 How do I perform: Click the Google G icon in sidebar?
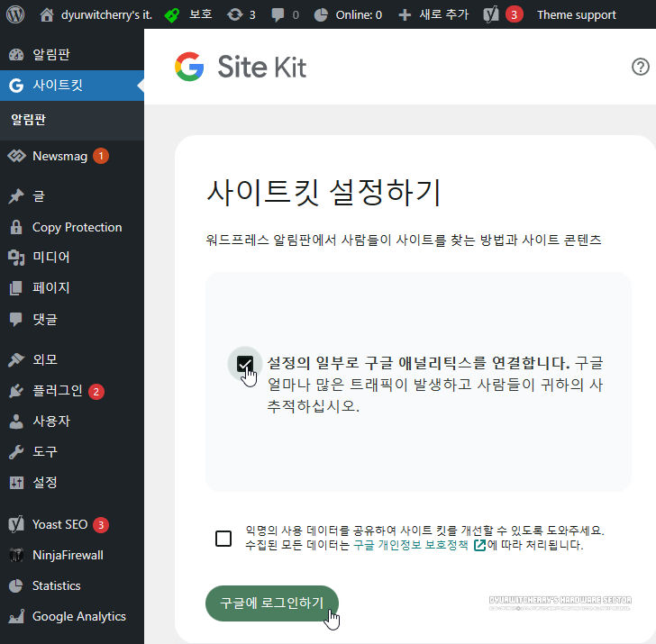tap(16, 86)
